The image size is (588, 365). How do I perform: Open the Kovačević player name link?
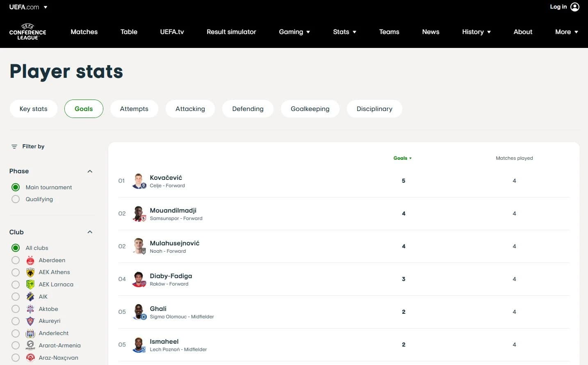point(166,178)
